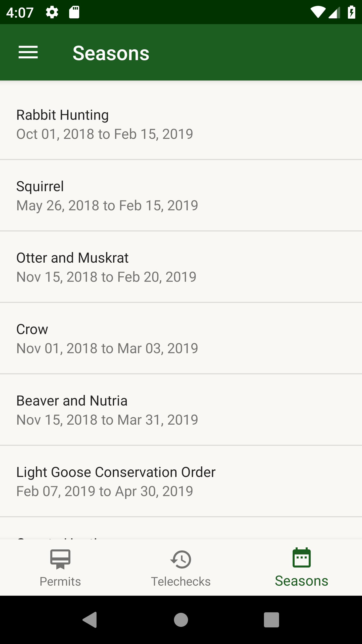Open Light Goose Conservation Order entry
The height and width of the screenshot is (644, 362).
181,481
